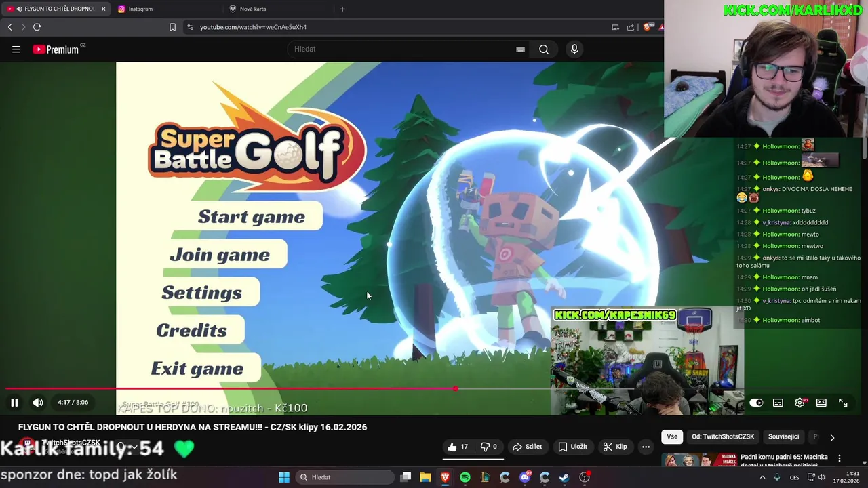Bookmark this page from the address bar
The width and height of the screenshot is (868, 488).
172,27
